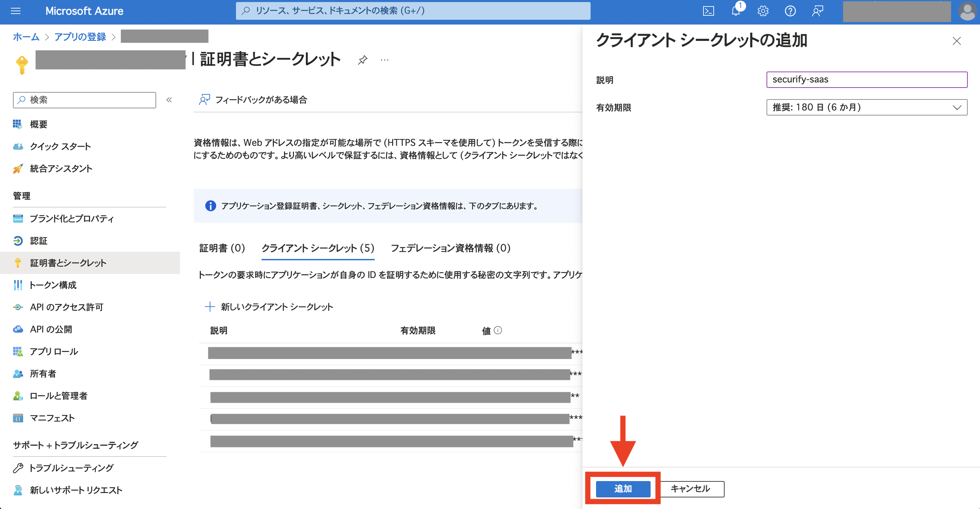
Task: Open help question mark icon
Action: (790, 11)
